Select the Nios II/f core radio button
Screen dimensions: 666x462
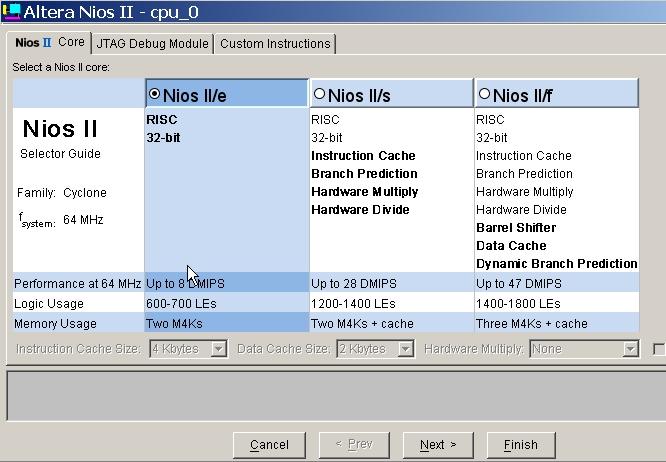tap(484, 93)
